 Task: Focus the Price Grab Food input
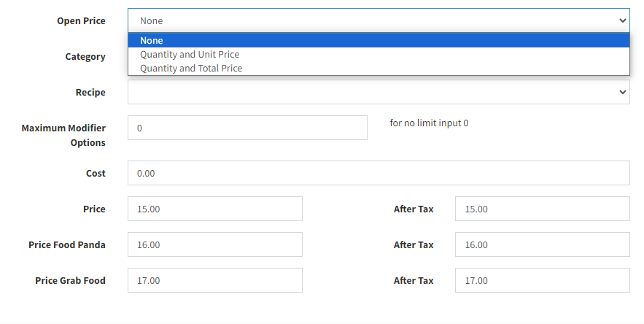[x=215, y=280]
